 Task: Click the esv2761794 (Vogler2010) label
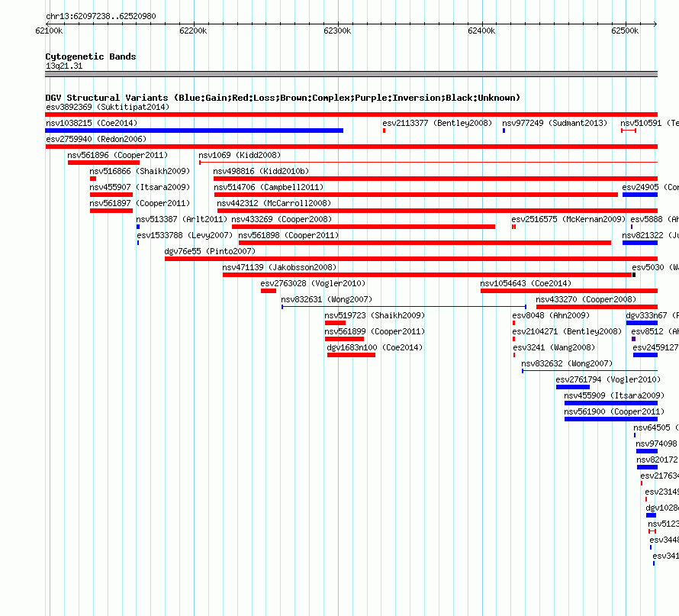pyautogui.click(x=608, y=379)
